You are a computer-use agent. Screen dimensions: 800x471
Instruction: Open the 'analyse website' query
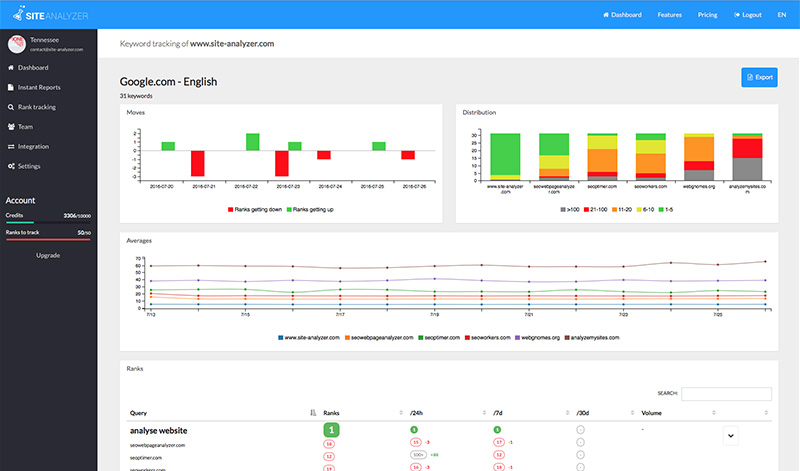tap(159, 431)
